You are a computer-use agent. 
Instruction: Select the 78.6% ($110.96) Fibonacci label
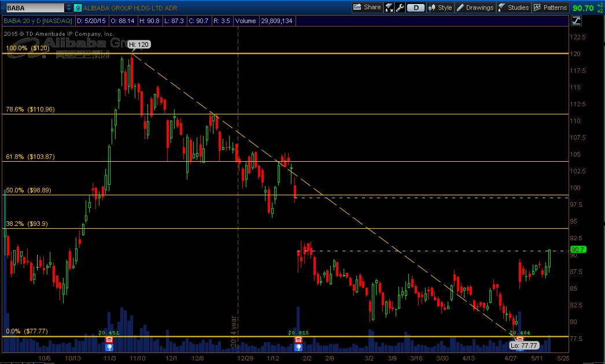point(30,110)
